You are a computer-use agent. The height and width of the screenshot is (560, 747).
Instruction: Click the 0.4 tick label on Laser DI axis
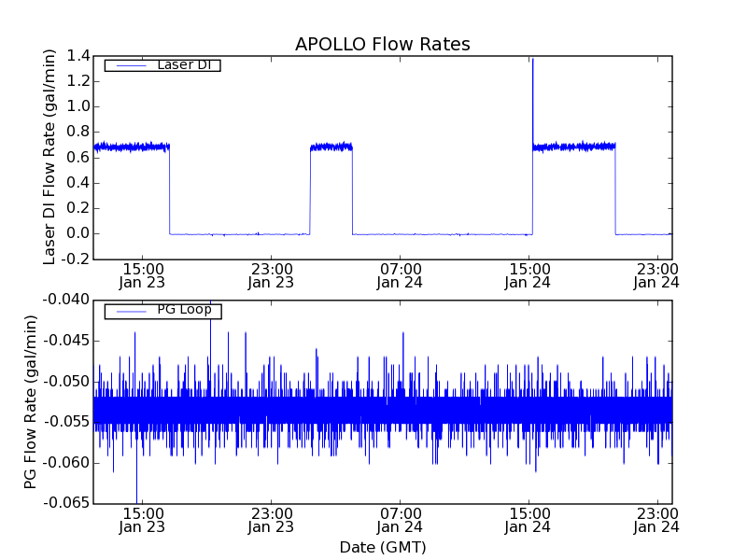click(78, 183)
